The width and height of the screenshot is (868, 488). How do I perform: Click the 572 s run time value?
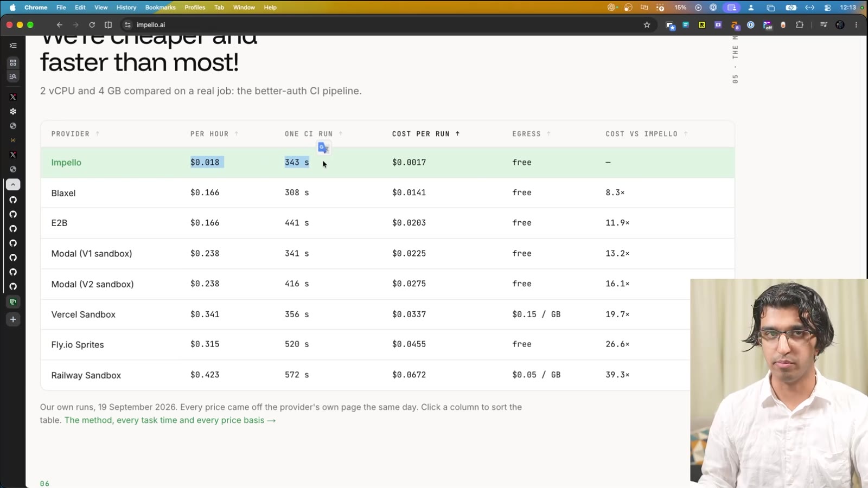click(297, 375)
